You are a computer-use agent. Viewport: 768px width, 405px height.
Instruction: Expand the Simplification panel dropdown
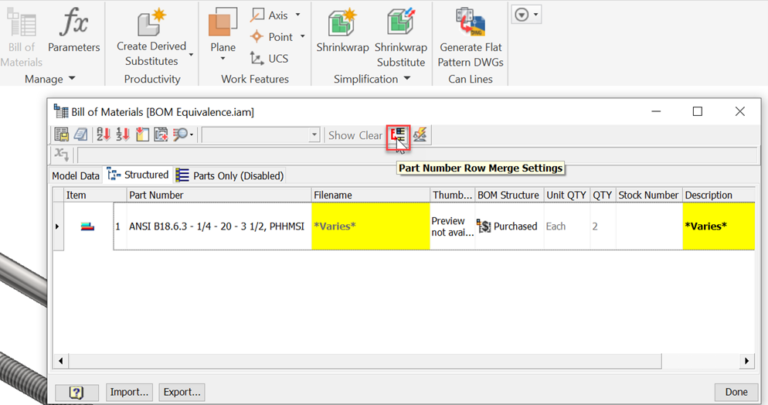coord(407,79)
